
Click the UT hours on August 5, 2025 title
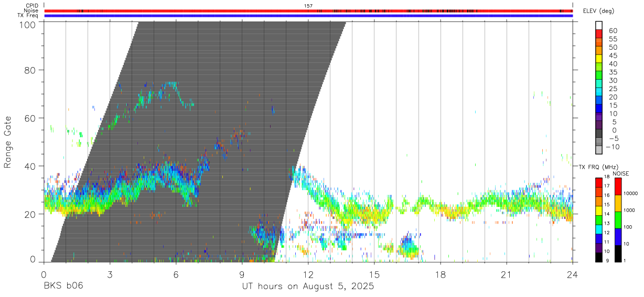(x=308, y=287)
